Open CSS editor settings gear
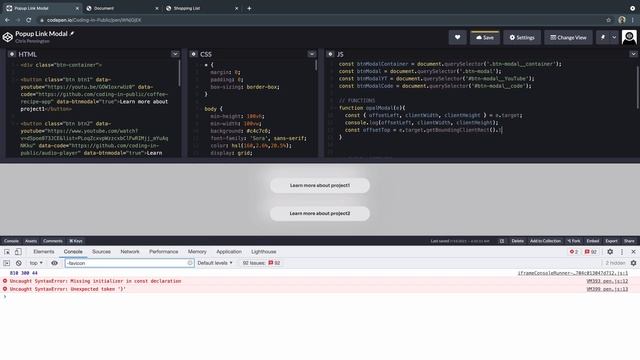Image resolution: width=640 pixels, height=360 pixels. coord(193,54)
